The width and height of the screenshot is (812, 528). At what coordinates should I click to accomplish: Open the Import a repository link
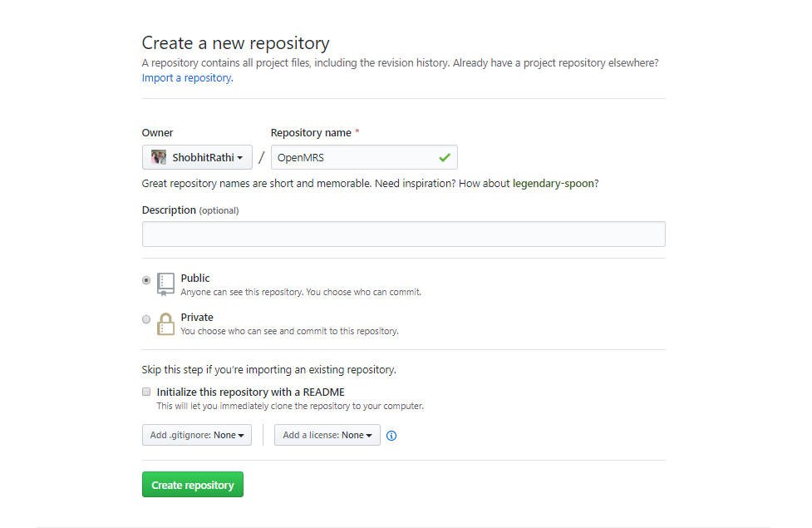click(x=188, y=77)
